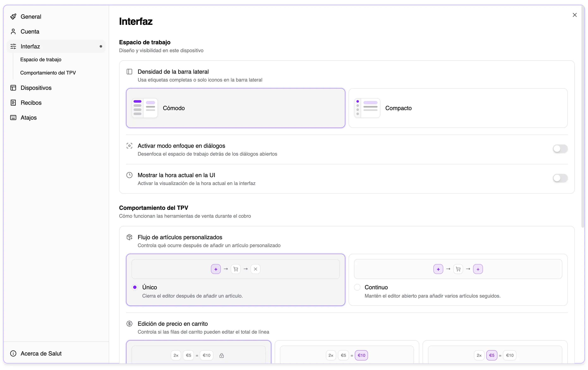Click the Cuenta person icon
This screenshot has height=370, width=588.
tap(13, 31)
